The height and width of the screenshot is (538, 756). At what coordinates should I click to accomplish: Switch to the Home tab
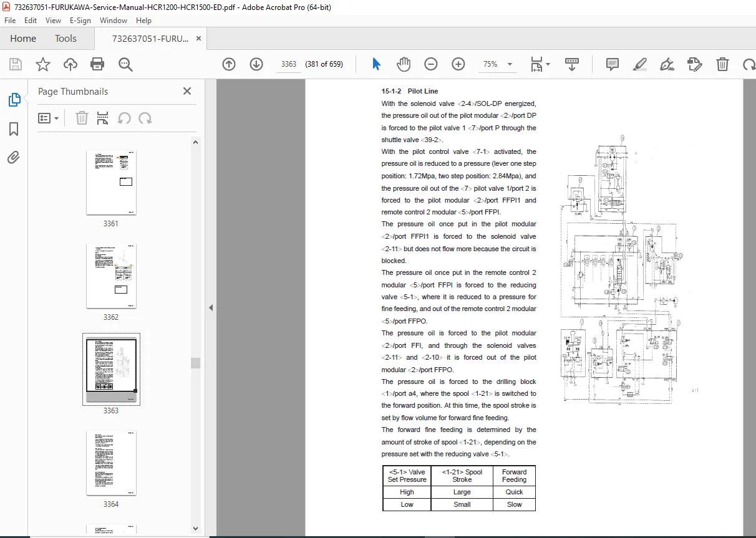tap(23, 39)
